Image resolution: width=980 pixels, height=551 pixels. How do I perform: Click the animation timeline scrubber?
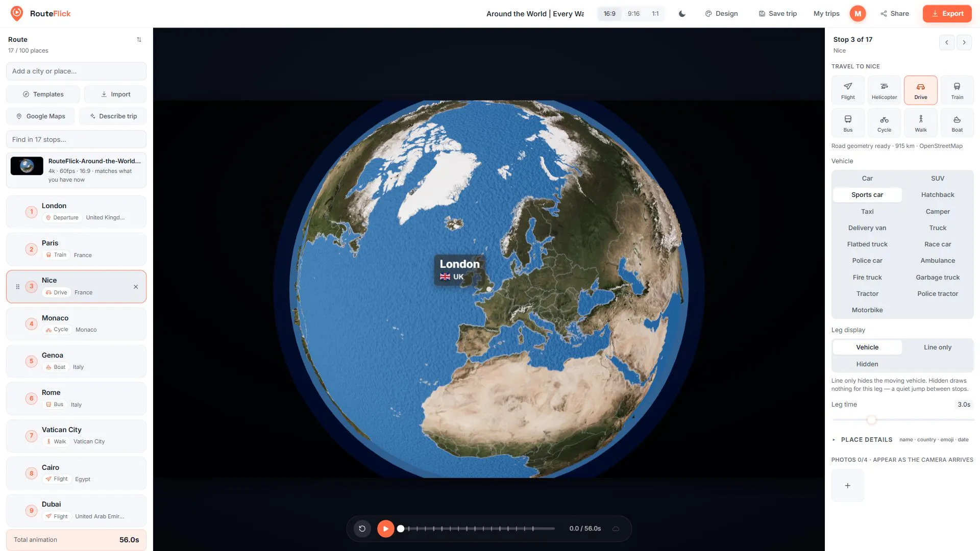[477, 529]
